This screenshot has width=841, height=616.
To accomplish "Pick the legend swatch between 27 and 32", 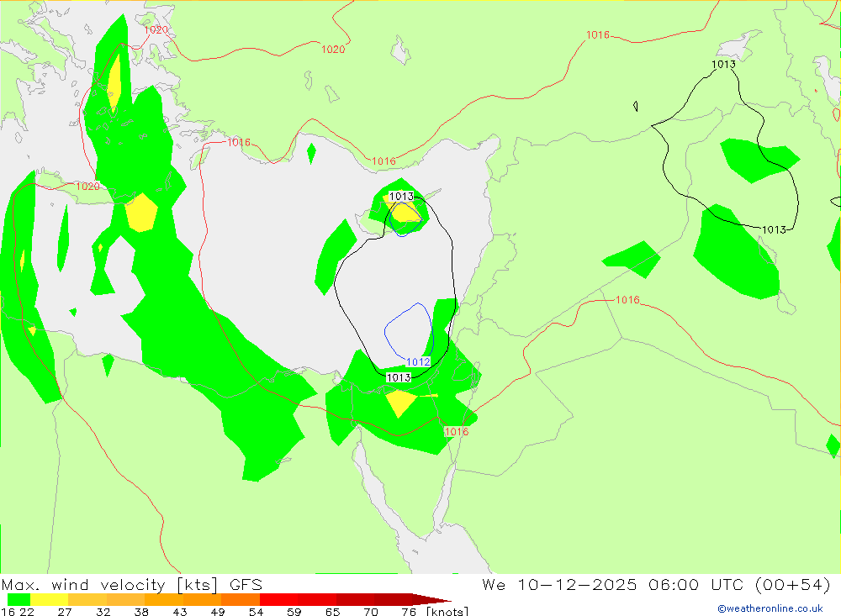I will [x=87, y=599].
